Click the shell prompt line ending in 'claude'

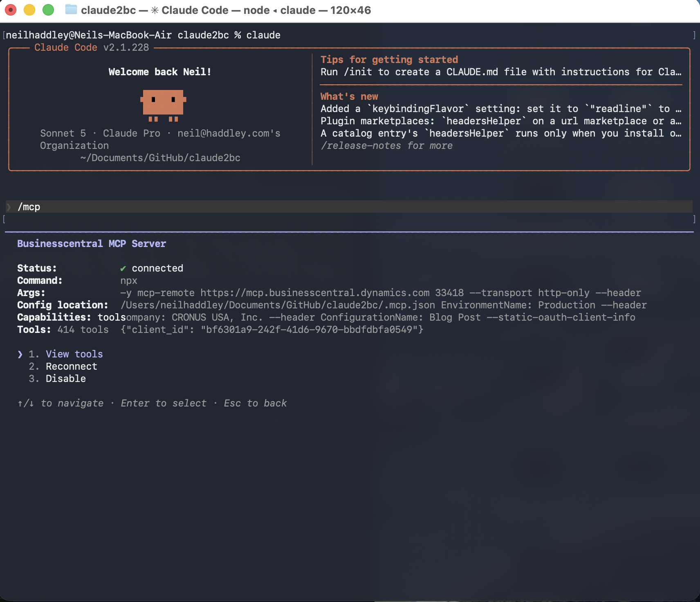click(x=143, y=35)
